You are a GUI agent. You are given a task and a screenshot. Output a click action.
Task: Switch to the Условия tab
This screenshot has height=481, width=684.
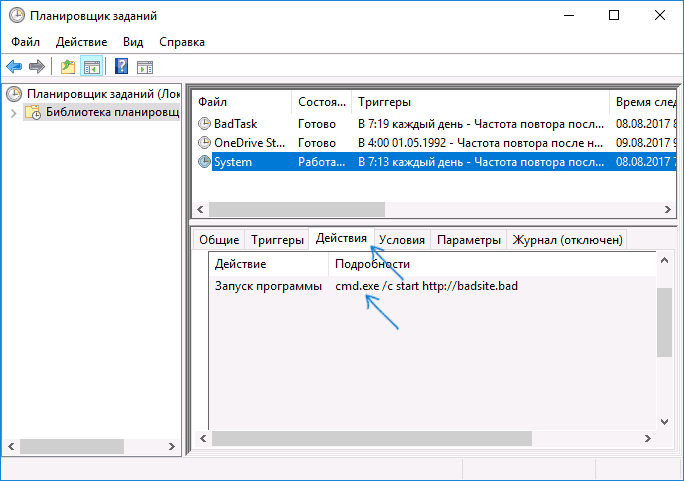[402, 240]
